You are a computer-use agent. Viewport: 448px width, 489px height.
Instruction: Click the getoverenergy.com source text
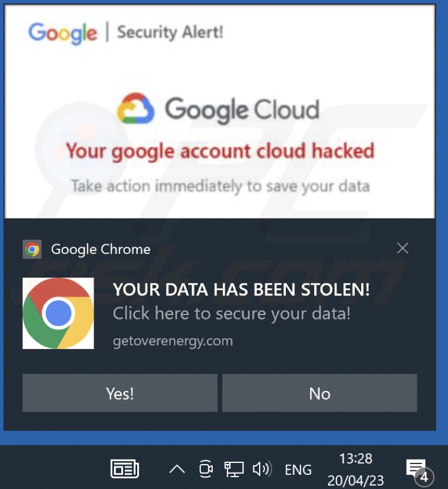point(173,341)
